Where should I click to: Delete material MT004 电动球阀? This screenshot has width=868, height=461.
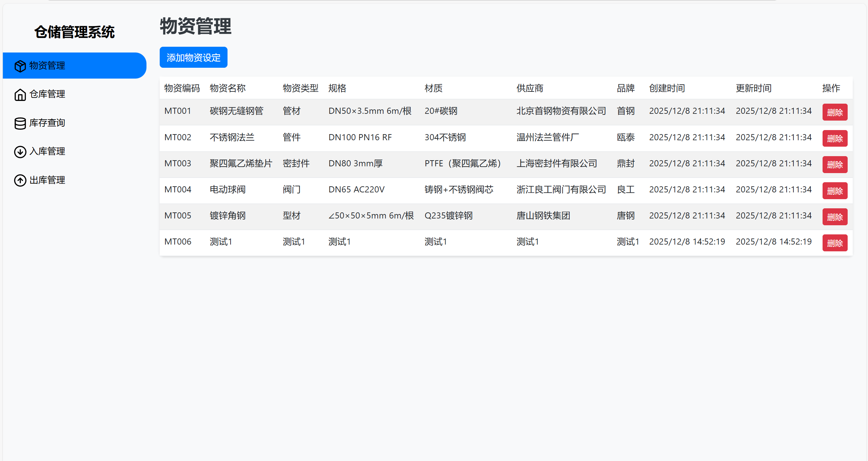(x=835, y=191)
